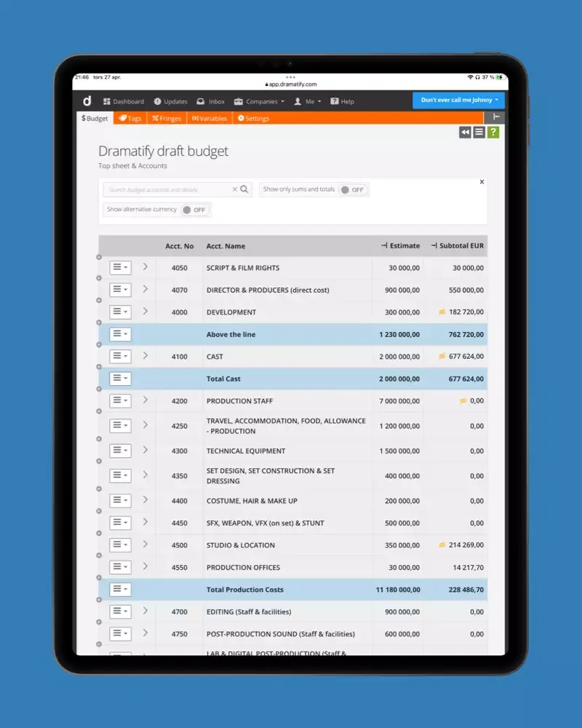Open the Me user menu
The height and width of the screenshot is (728, 582).
coord(307,101)
